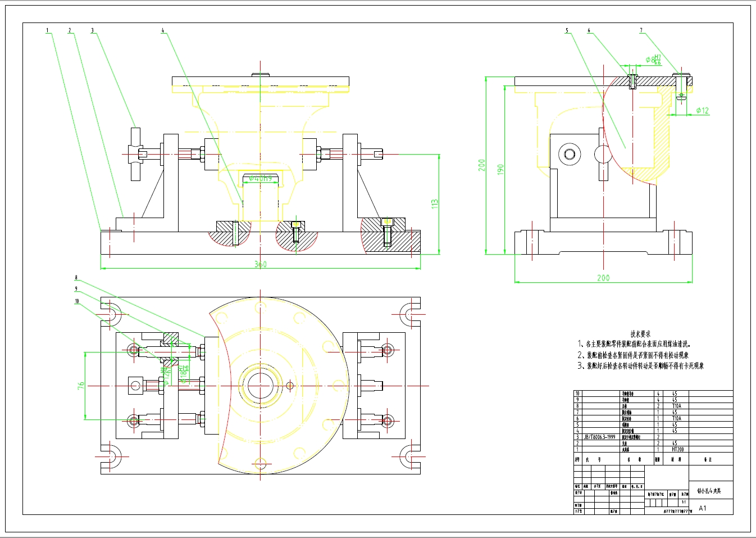The width and height of the screenshot is (756, 538).
Task: Click technical note 2 about 紧固件
Action: tap(633, 355)
